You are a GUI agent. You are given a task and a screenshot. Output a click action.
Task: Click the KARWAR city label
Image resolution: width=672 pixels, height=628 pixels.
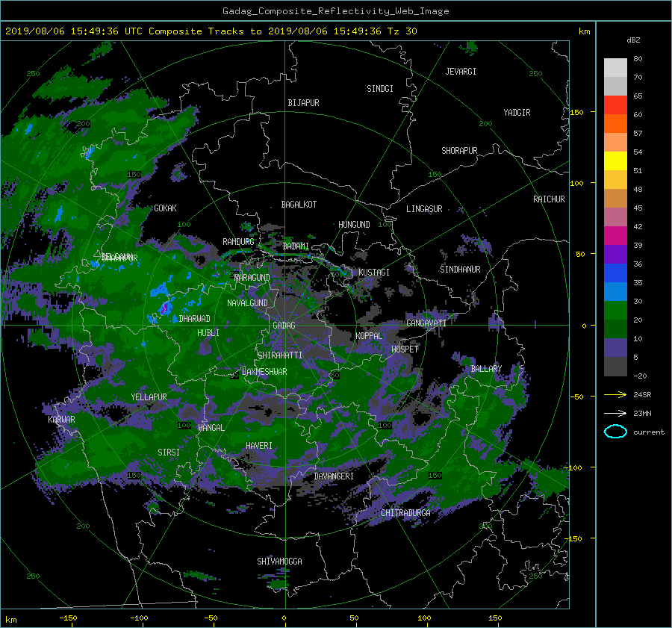tap(62, 419)
